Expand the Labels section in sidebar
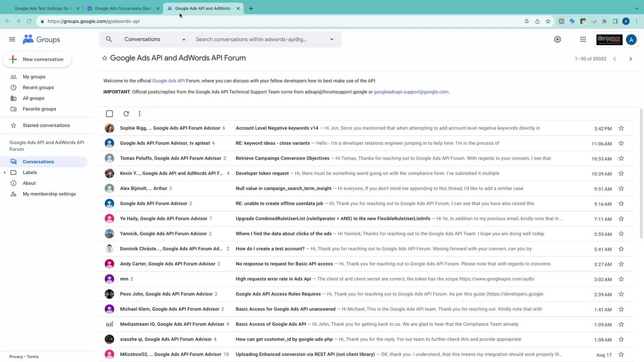Screen dimensions: 644x362 pyautogui.click(x=5, y=172)
